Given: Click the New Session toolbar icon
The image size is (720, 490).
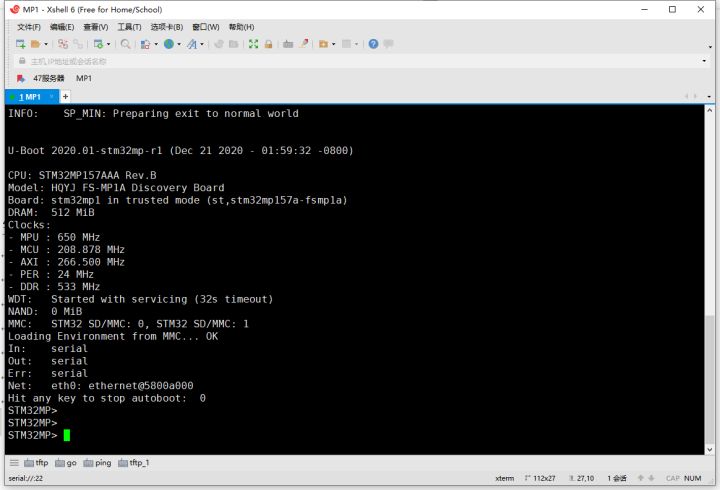Looking at the screenshot, I should [x=21, y=44].
